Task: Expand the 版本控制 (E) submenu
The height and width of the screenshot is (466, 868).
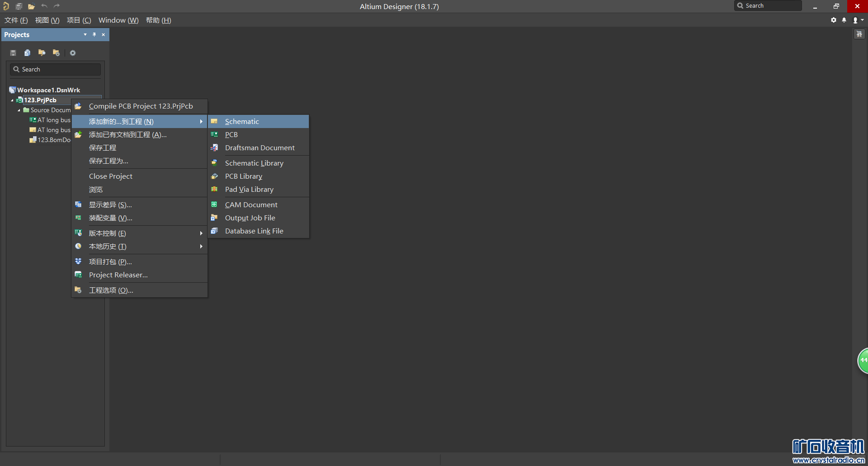Action: tap(139, 233)
